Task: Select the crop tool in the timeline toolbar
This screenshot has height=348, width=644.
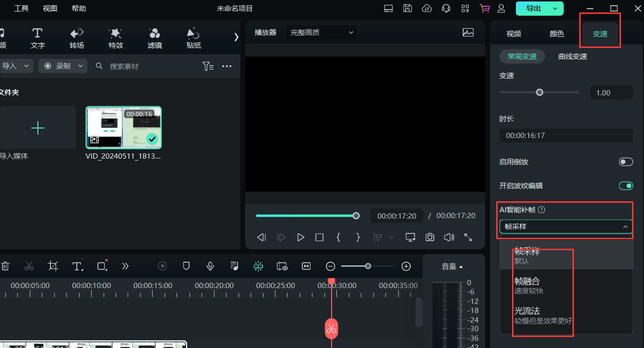Action: (x=53, y=266)
